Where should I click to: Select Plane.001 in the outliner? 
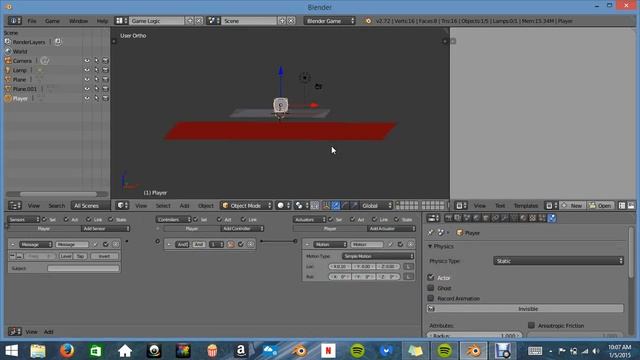(x=24, y=89)
